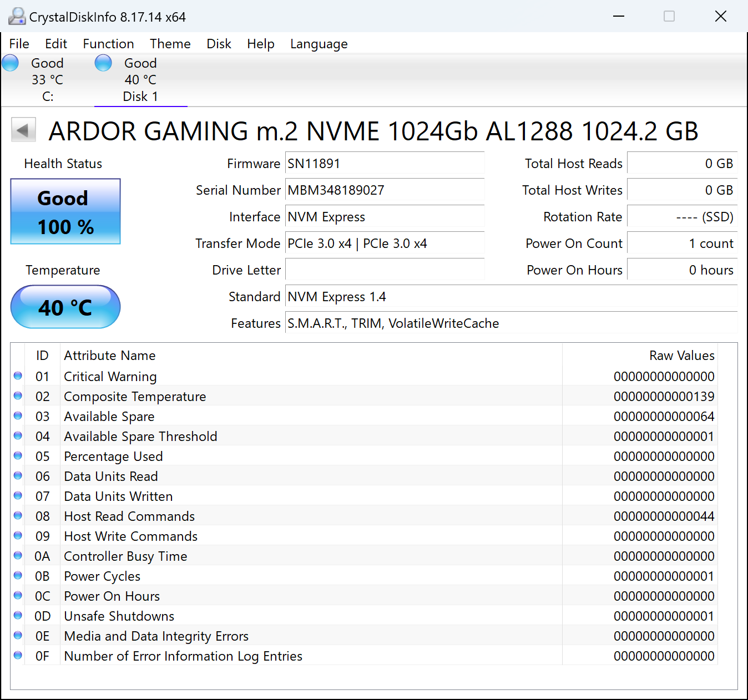Click the status dot for Unsafe Shutdowns
This screenshot has width=748, height=700.
[18, 616]
